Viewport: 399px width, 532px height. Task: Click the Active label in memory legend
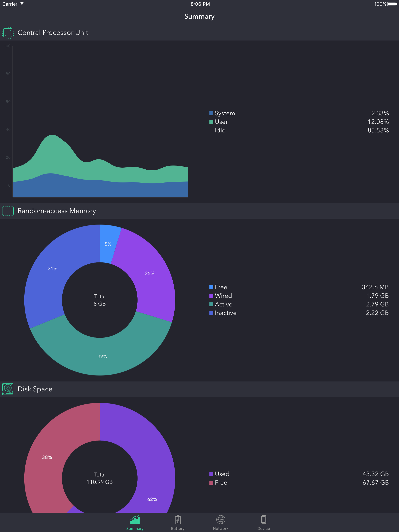tap(224, 304)
